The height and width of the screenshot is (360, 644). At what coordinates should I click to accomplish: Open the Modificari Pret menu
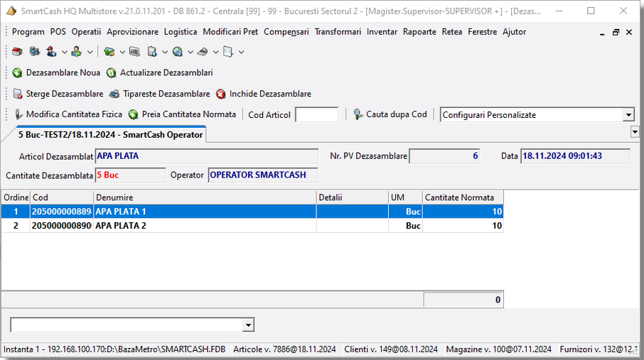pyautogui.click(x=230, y=32)
